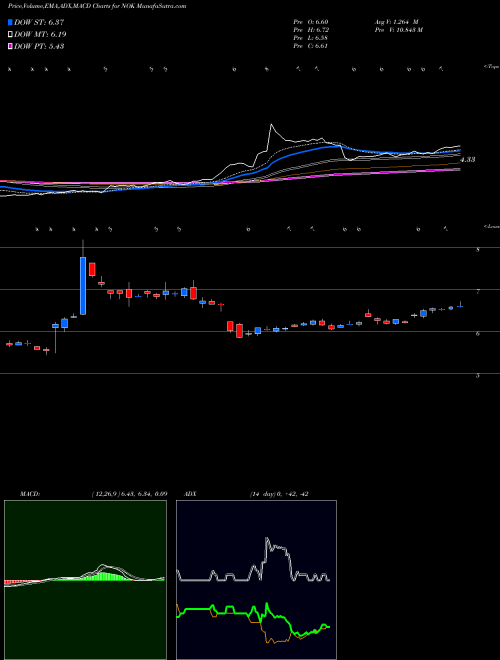This screenshot has height=660, width=500.
Task: Click the 'Avg V: 1.264 M' value
Action: point(396,22)
